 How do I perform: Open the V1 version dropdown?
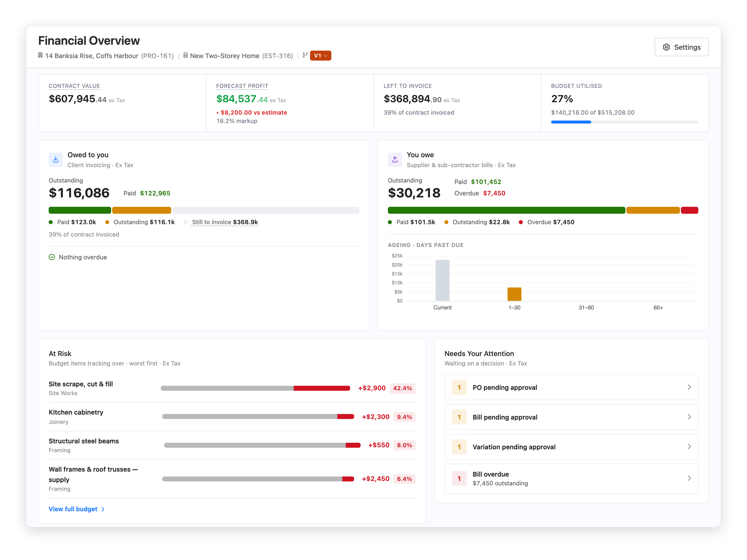[x=320, y=56]
